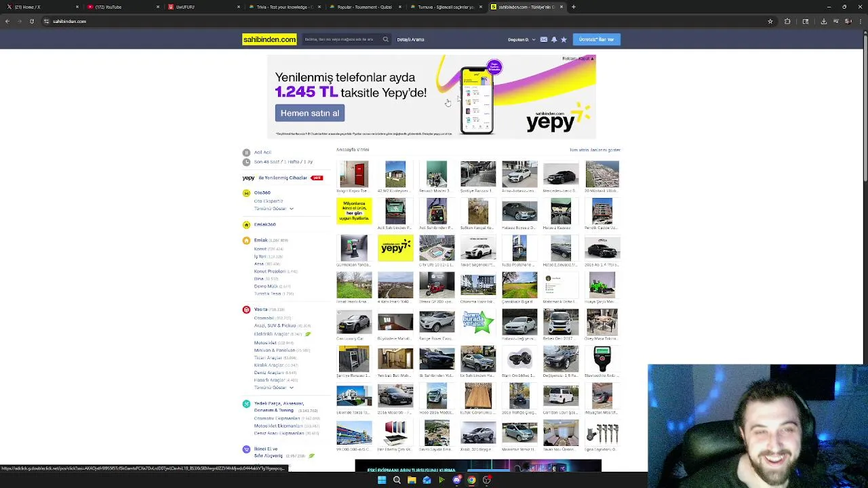868x488 pixels.
Task: Click the yepy logo in the sidebar
Action: pos(248,178)
